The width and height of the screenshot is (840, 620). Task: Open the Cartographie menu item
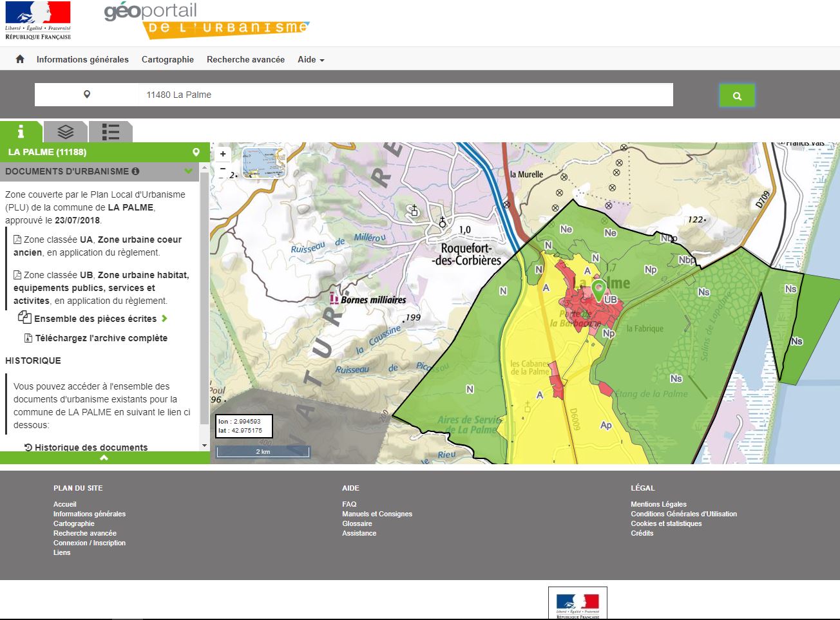coord(167,59)
